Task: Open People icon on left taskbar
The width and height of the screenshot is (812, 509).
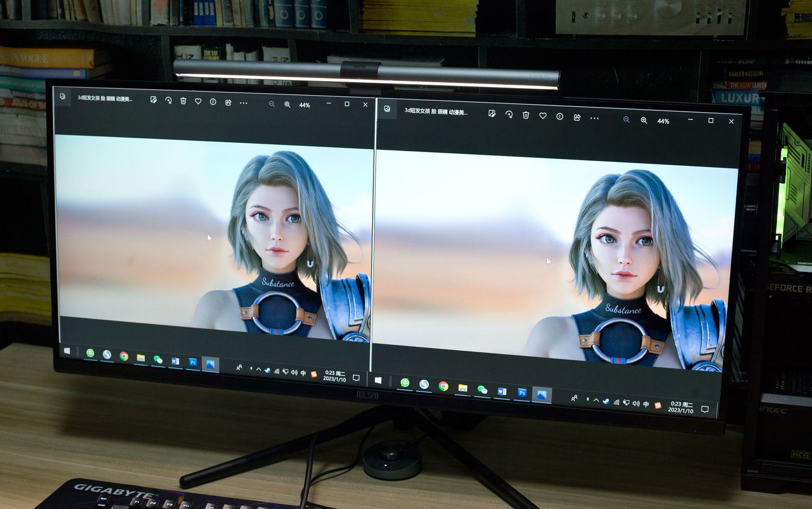Action: 239,368
